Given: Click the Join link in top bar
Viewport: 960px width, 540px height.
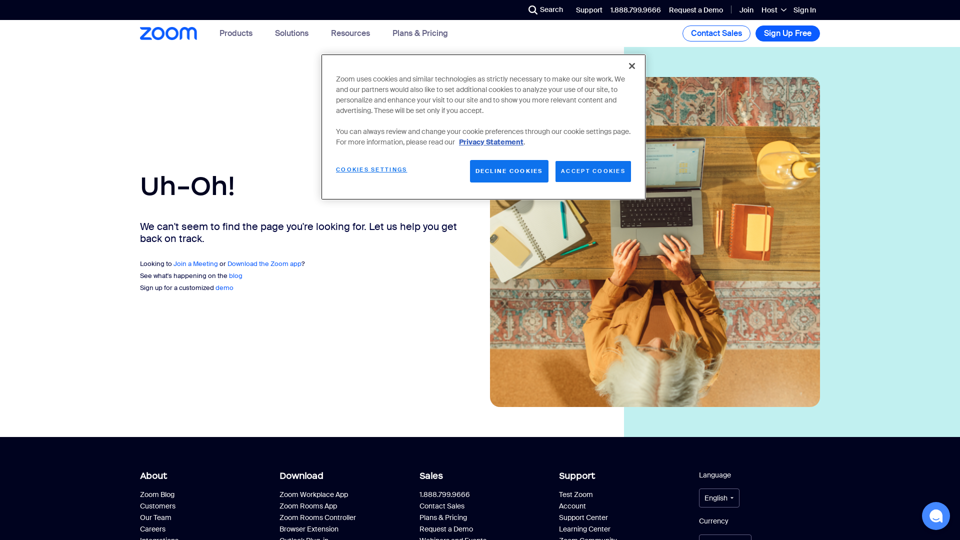Looking at the screenshot, I should [746, 10].
